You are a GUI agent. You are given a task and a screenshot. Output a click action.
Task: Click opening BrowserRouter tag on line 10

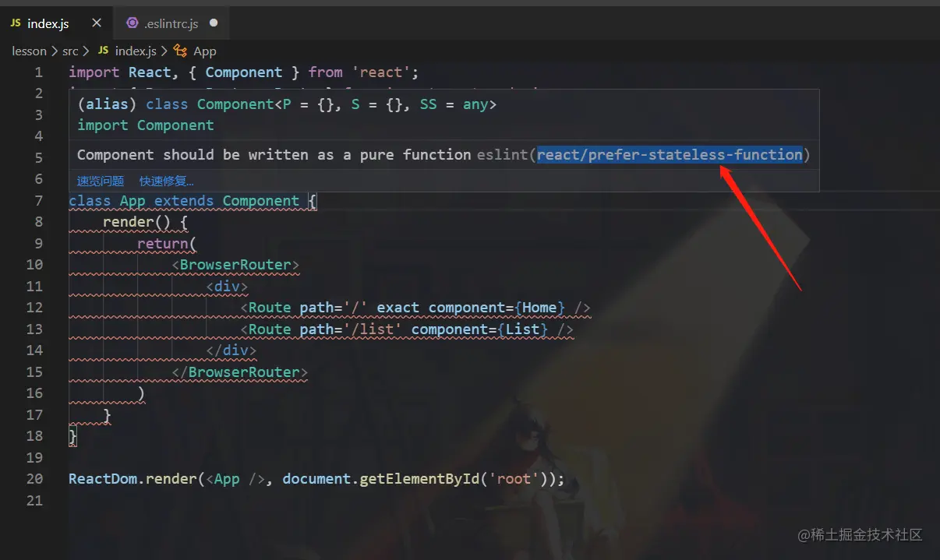tap(235, 265)
